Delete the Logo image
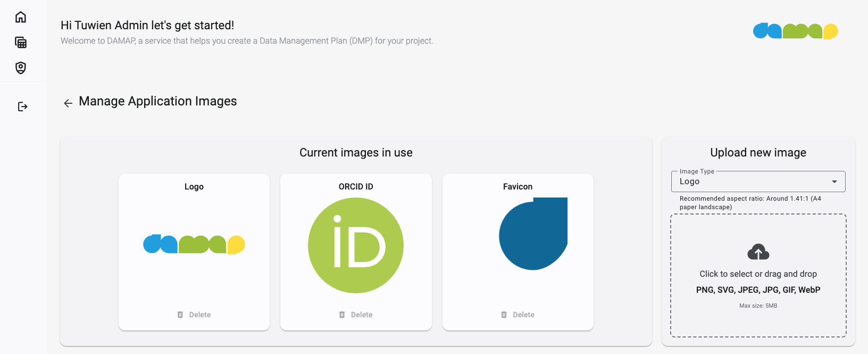This screenshot has height=354, width=868. click(x=194, y=315)
